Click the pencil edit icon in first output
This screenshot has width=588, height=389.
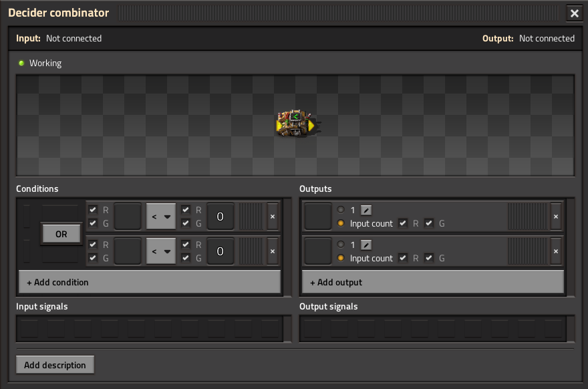tap(366, 210)
